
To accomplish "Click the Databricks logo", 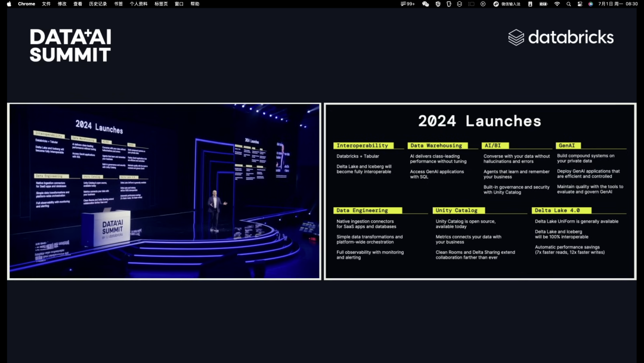I will tap(561, 37).
